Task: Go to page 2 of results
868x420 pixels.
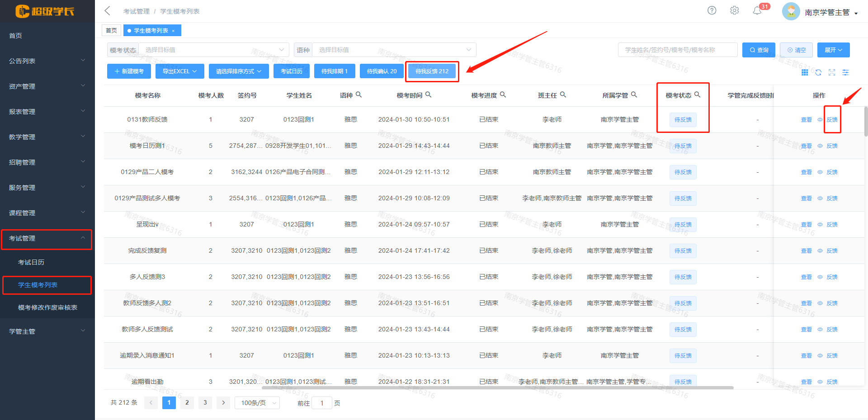Action: pyautogui.click(x=187, y=402)
